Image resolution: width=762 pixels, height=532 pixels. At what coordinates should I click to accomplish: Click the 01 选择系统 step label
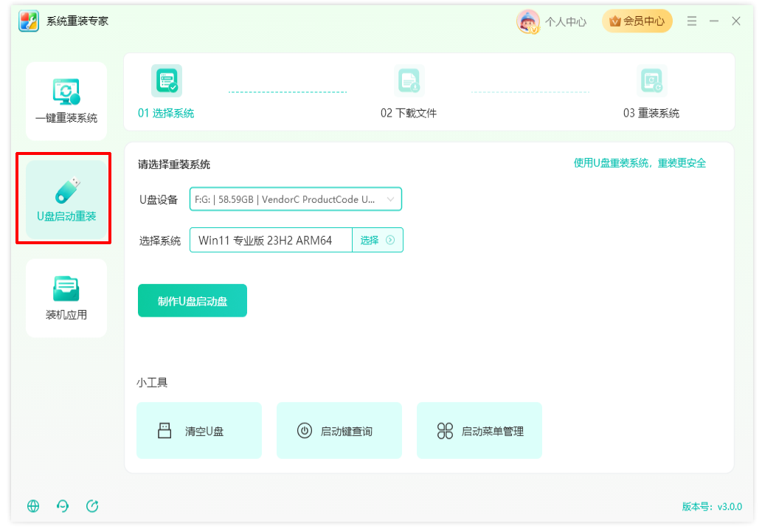pos(166,114)
